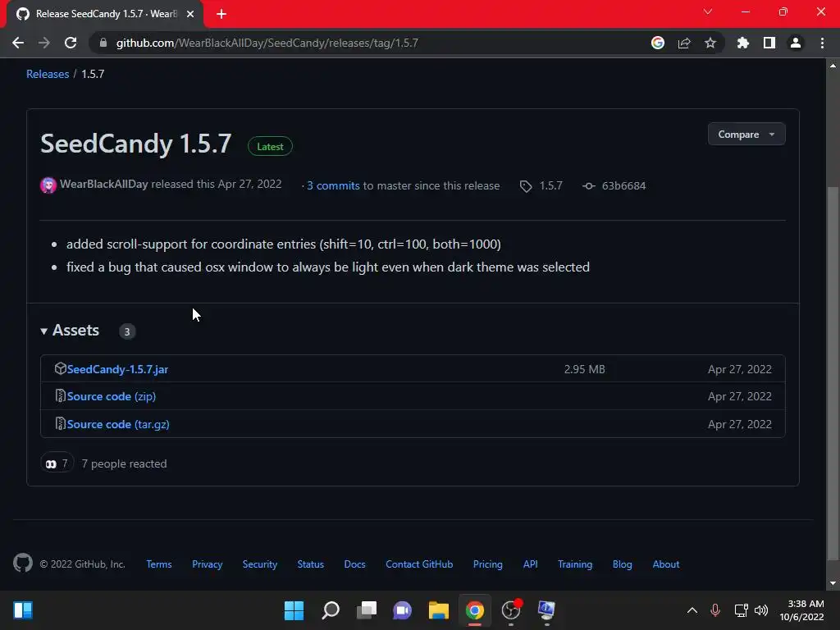The image size is (840, 630).
Task: Open OBS Studio on taskbar
Action: pyautogui.click(x=511, y=610)
